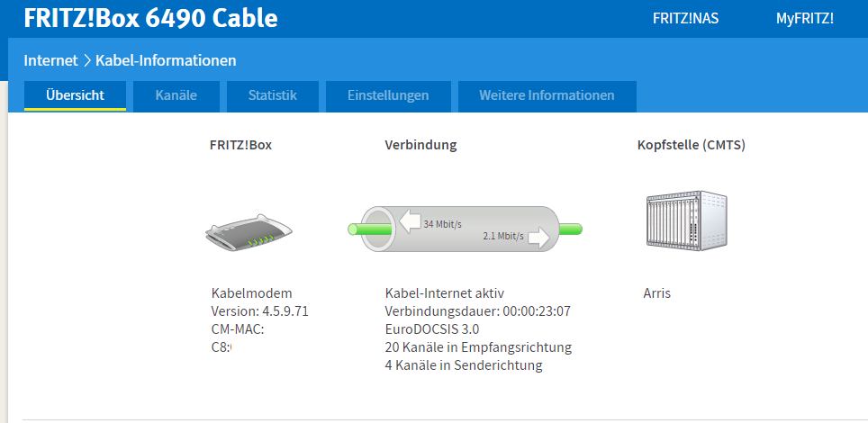Click the Kopfstelle (CMTS) heading
Viewport: 868px width, 423px height.
tap(691, 144)
